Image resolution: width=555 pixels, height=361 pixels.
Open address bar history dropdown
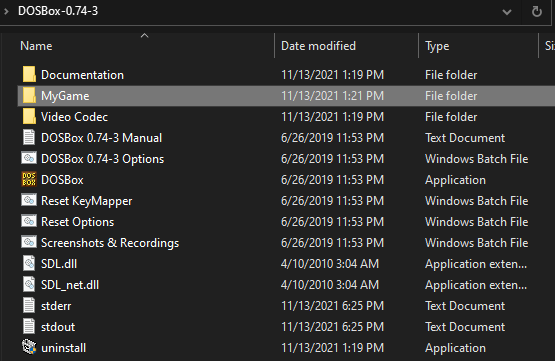pos(507,12)
